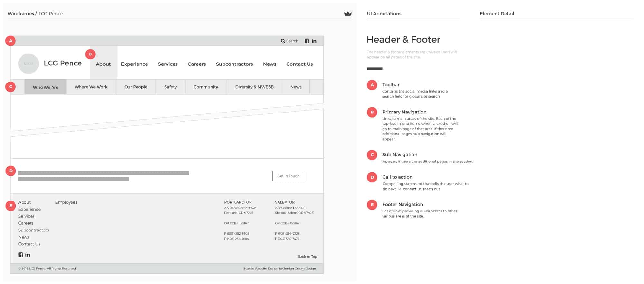Click LCG Pence in the breadcrumb
This screenshot has width=644, height=284.
(x=51, y=14)
